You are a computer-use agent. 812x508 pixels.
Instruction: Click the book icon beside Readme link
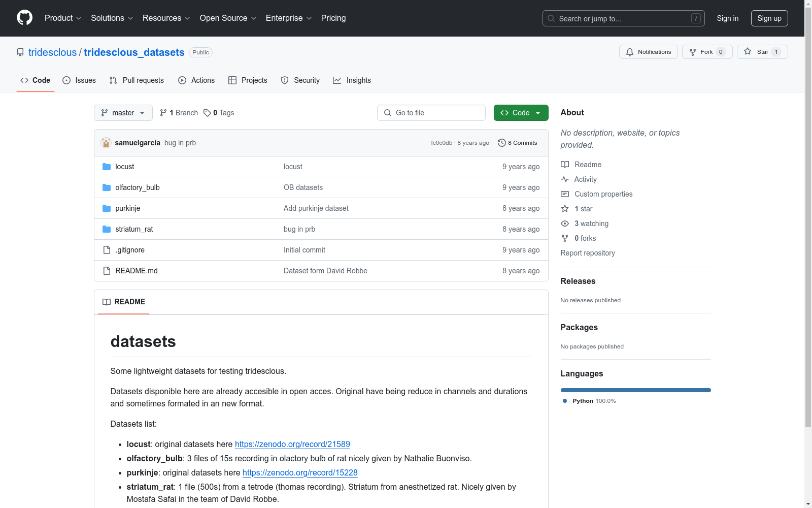click(x=565, y=165)
